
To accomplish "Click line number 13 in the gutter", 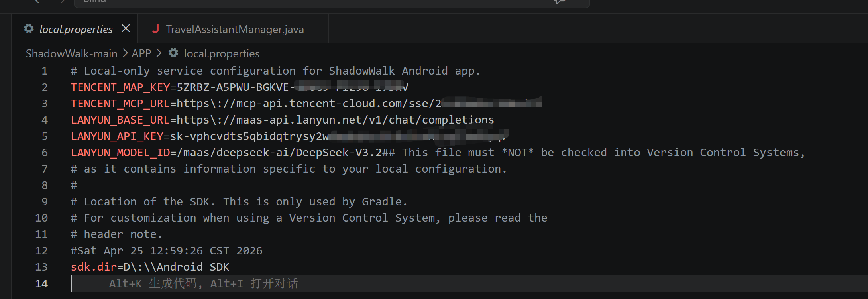I will point(41,267).
